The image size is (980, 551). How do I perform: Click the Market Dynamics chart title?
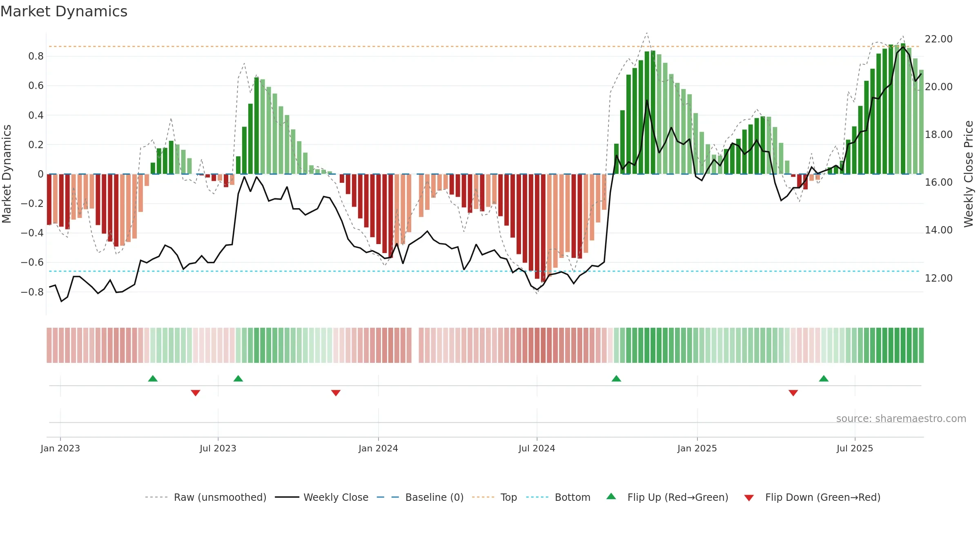[x=64, y=11]
